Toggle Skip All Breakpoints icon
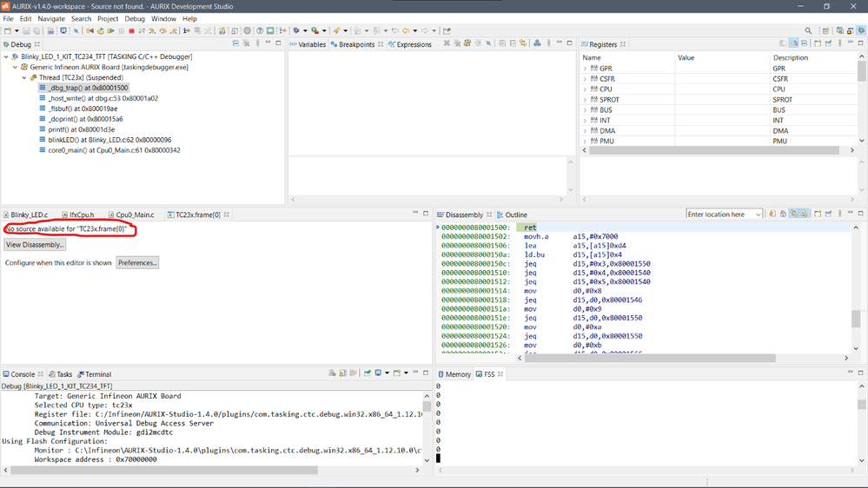This screenshot has width=868, height=488. (x=76, y=30)
